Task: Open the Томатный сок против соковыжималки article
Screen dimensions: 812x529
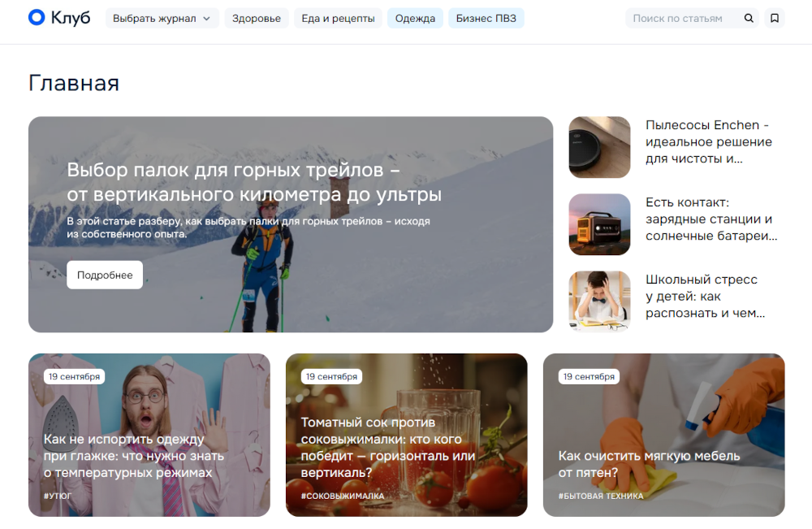Action: pyautogui.click(x=407, y=435)
